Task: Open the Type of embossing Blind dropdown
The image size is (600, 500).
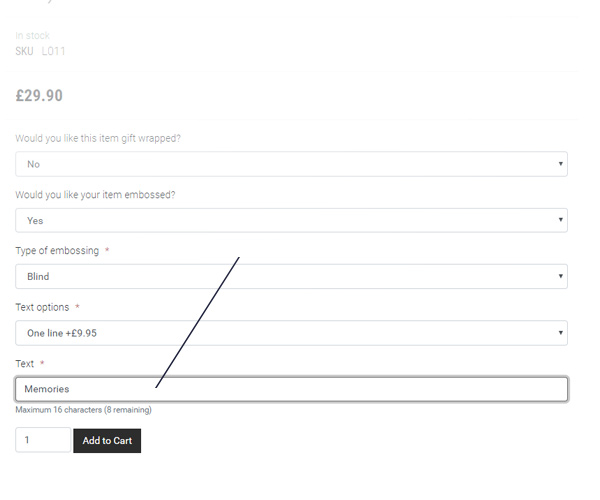Action: 291,276
